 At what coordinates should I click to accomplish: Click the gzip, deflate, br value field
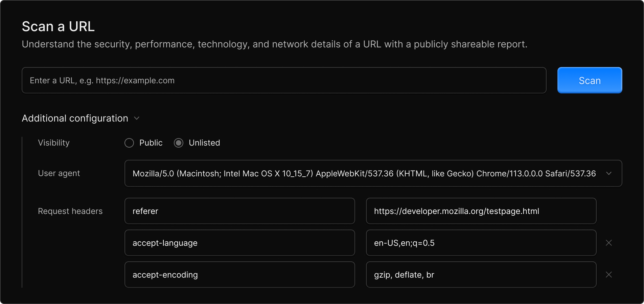(x=481, y=275)
